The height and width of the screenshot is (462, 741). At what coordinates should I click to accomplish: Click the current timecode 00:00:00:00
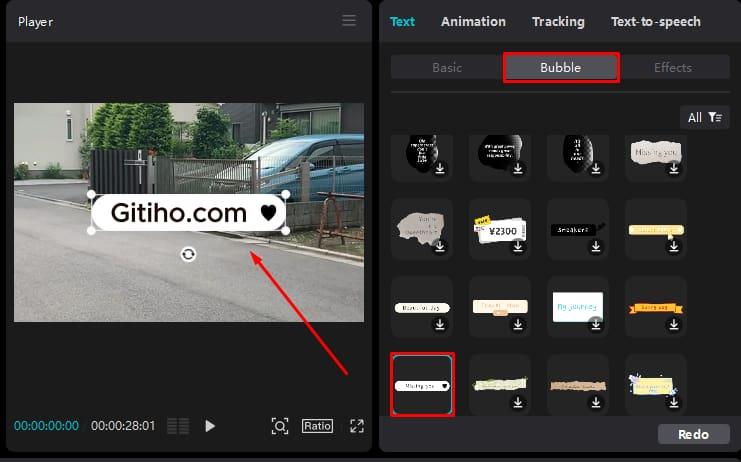point(46,426)
